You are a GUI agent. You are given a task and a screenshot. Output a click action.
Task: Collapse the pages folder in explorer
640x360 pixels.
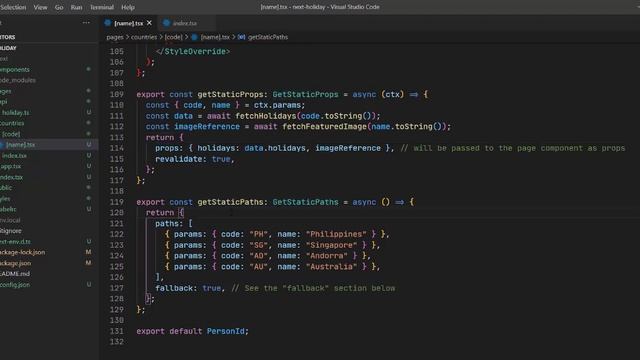click(6, 91)
